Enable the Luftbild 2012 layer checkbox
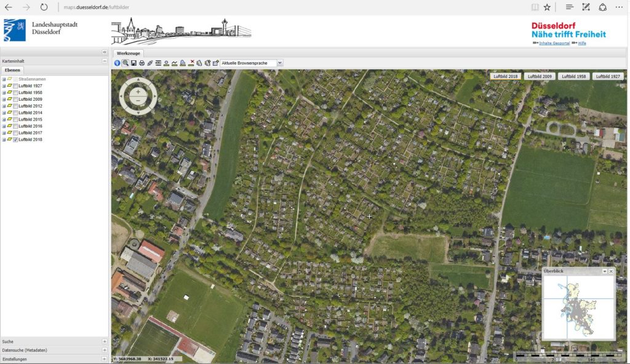 (15, 106)
